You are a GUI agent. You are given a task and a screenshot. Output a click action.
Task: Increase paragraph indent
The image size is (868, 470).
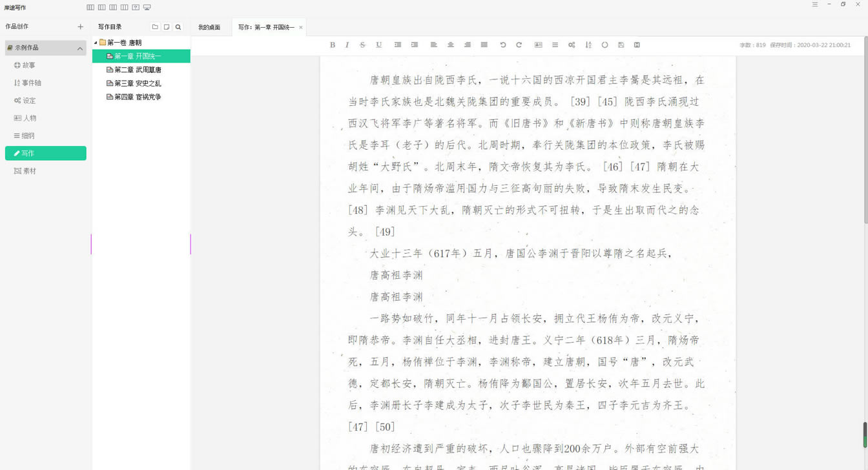click(x=415, y=45)
